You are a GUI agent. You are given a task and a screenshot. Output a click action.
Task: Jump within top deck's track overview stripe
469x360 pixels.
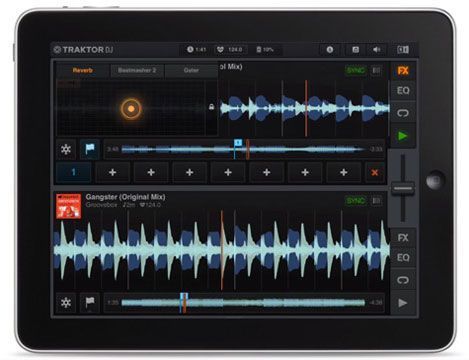pos(243,149)
